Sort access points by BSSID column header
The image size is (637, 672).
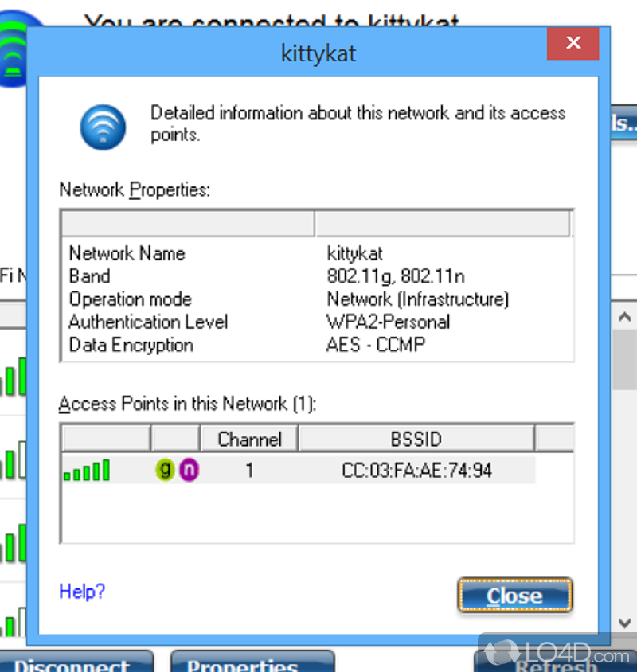point(416,440)
